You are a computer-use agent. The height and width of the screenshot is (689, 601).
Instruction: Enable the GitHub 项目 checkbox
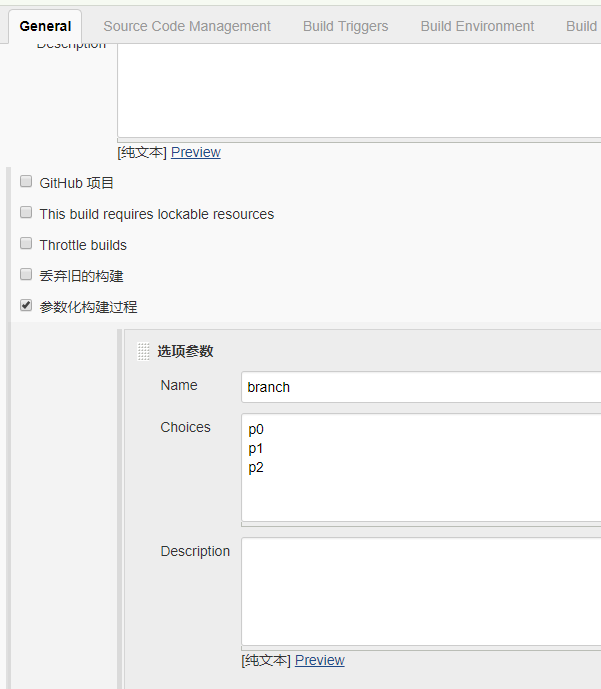pyautogui.click(x=26, y=181)
